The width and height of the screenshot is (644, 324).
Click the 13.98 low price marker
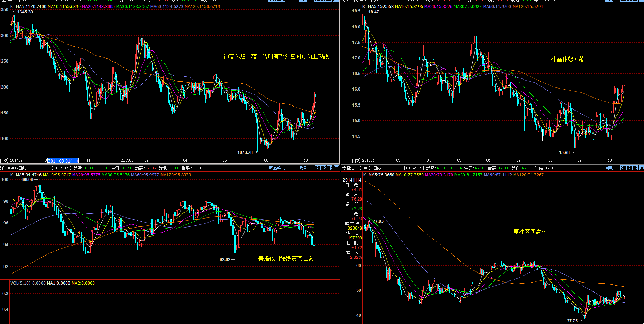564,152
